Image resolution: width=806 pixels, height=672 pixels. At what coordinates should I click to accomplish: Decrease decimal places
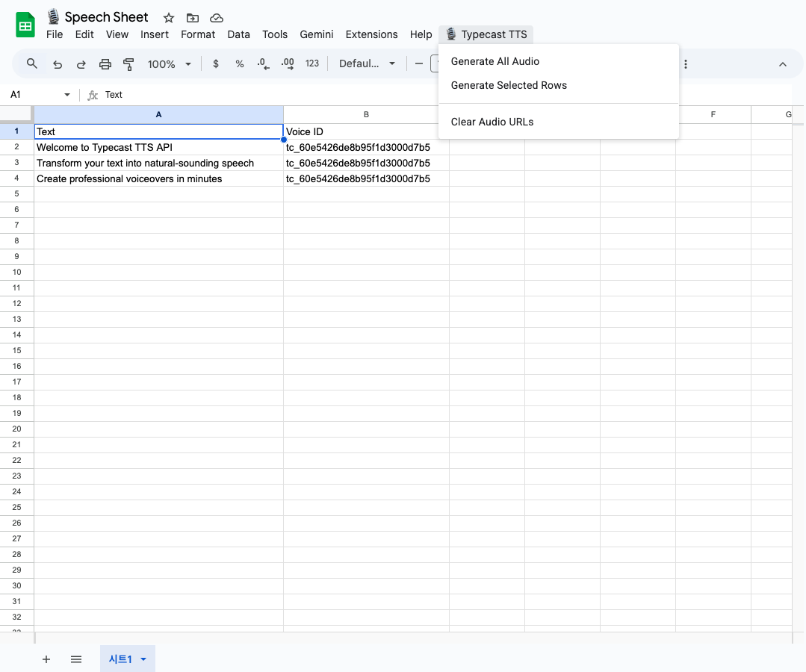(x=263, y=63)
